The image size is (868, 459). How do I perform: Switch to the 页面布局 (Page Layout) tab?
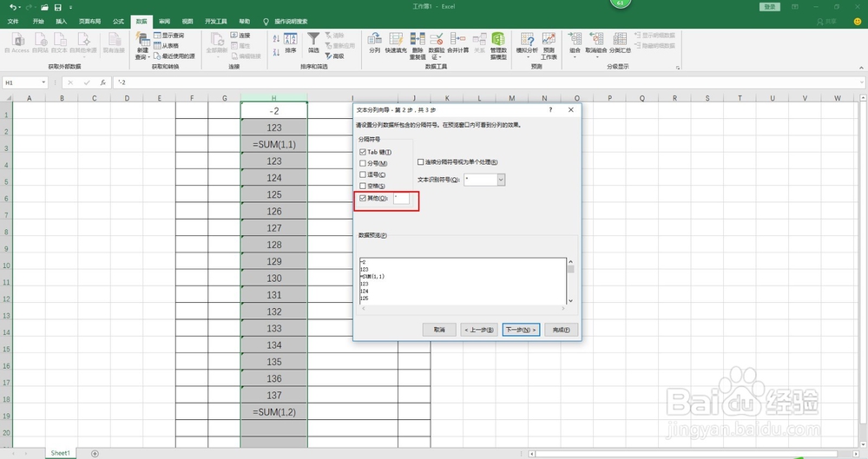[x=89, y=22]
